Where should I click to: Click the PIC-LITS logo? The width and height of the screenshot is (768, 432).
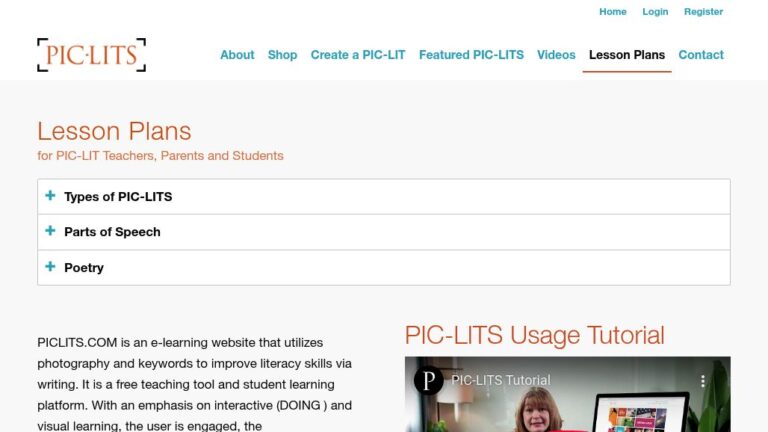point(91,55)
